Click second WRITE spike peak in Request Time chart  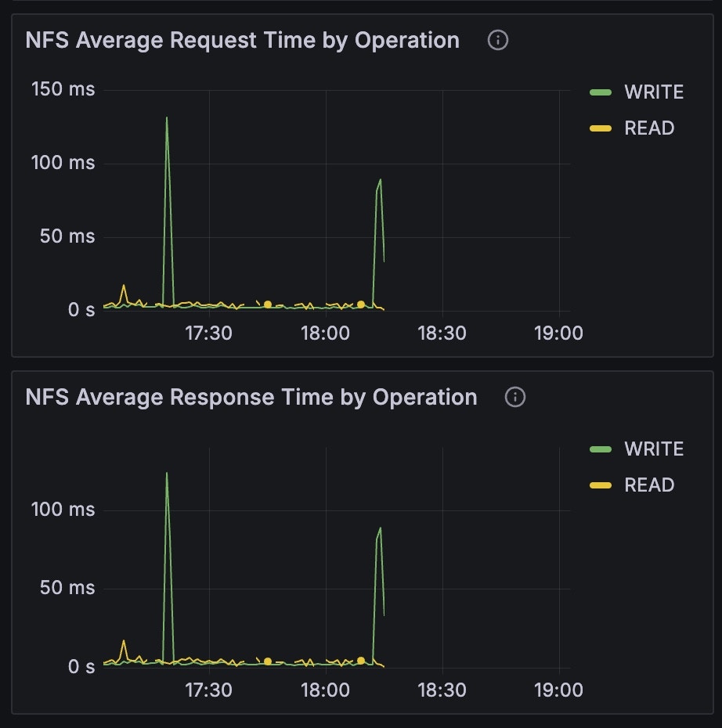[x=381, y=180]
